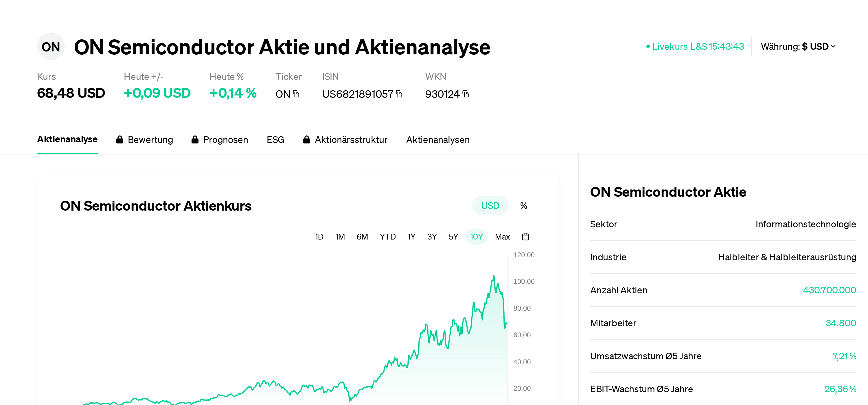Click the Prognosen lock icon
This screenshot has width=868, height=405.
(x=195, y=140)
